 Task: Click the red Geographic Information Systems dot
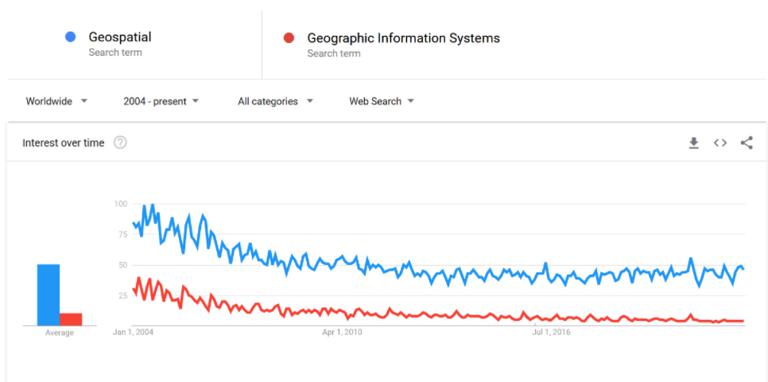(289, 38)
